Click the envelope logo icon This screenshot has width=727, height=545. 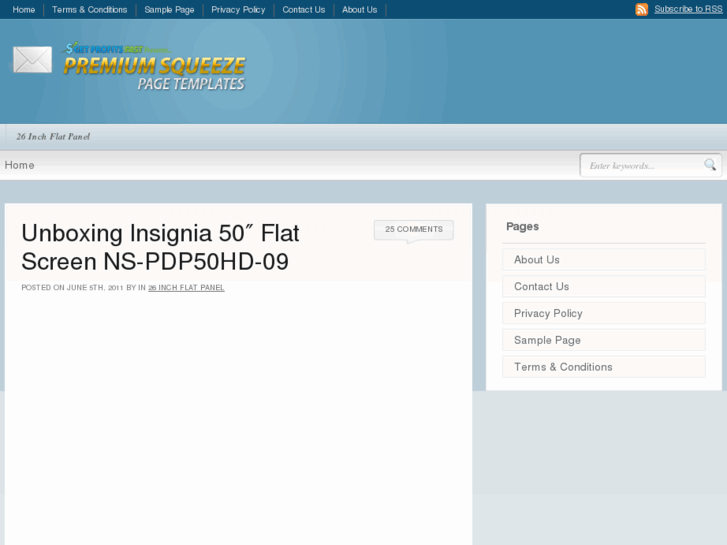coord(32,59)
